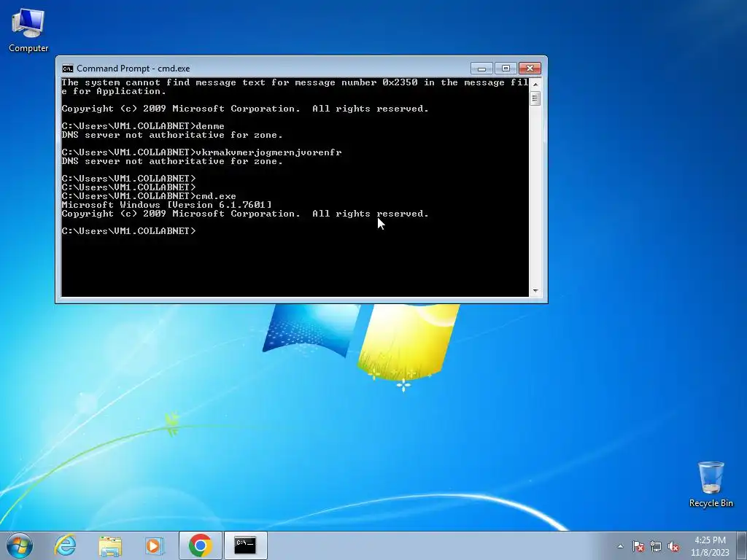Click the 'cmd.exe' command on the prompt line
This screenshot has height=560, width=747.
[216, 196]
